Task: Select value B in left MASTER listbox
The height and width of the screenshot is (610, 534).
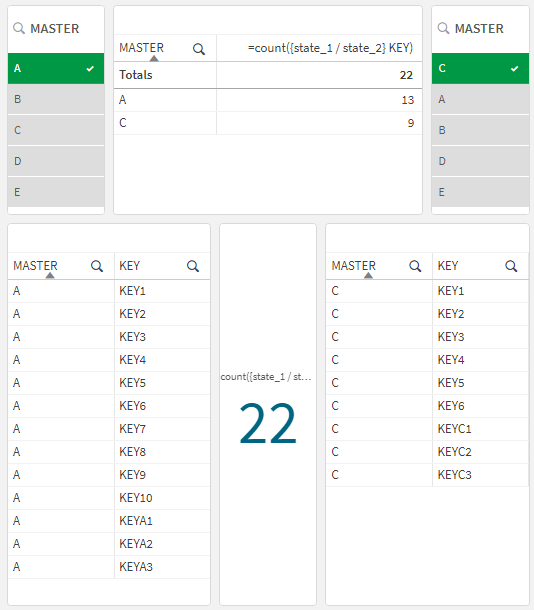Action: coord(56,99)
